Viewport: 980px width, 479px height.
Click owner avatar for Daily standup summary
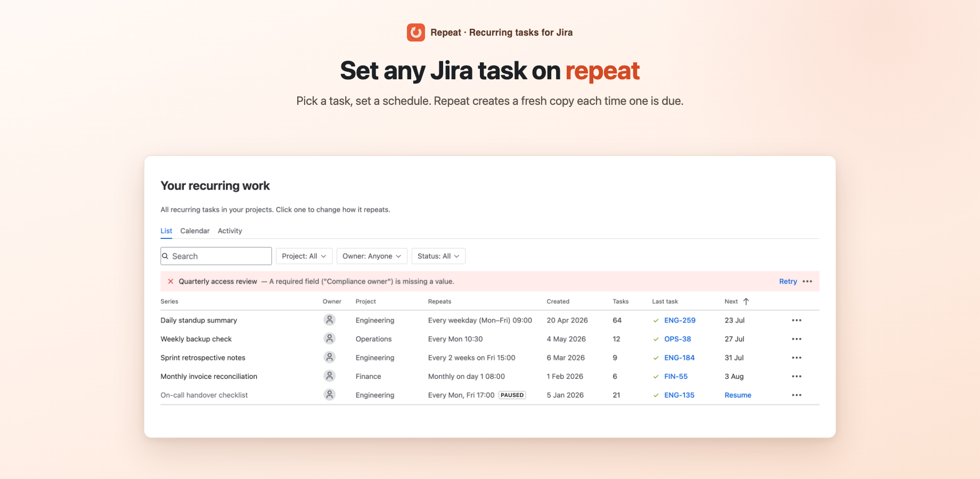click(330, 320)
